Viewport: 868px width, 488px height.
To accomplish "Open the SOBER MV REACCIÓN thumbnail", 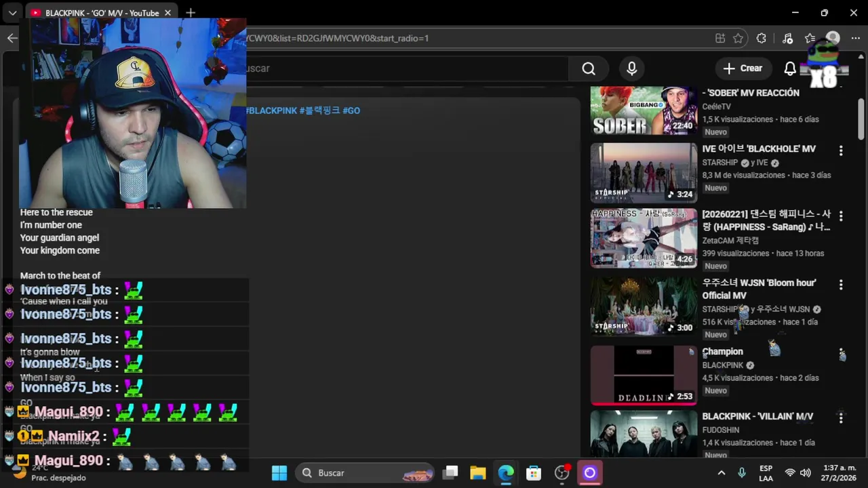I will [644, 110].
